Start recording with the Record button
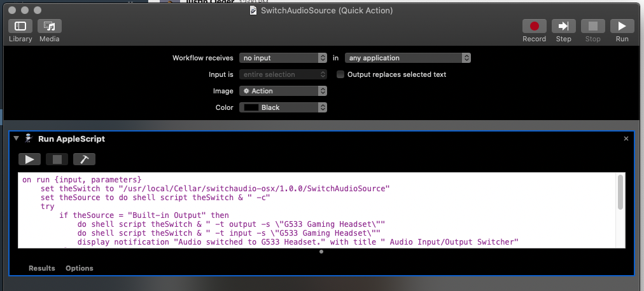Viewport: 644px width, 291px height. 534,26
